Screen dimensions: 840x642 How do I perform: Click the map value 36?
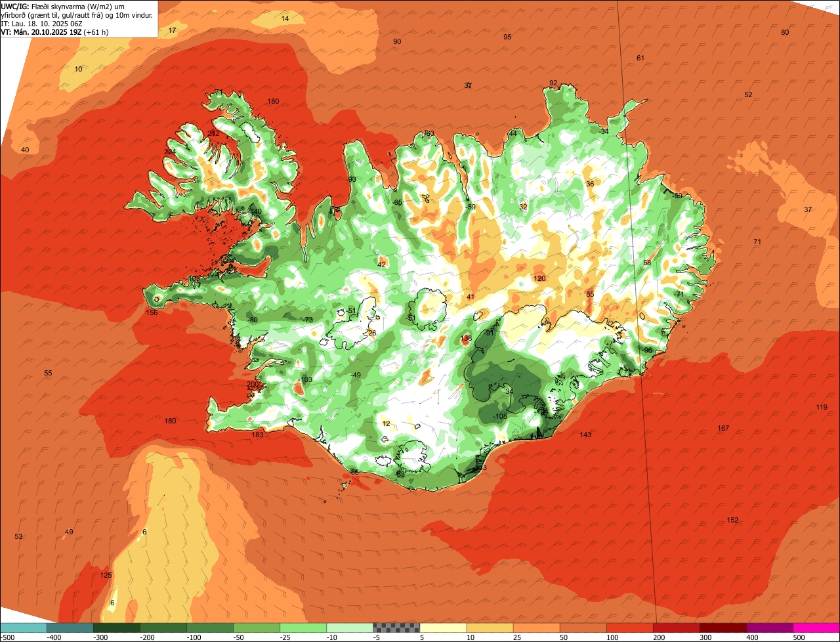click(590, 184)
